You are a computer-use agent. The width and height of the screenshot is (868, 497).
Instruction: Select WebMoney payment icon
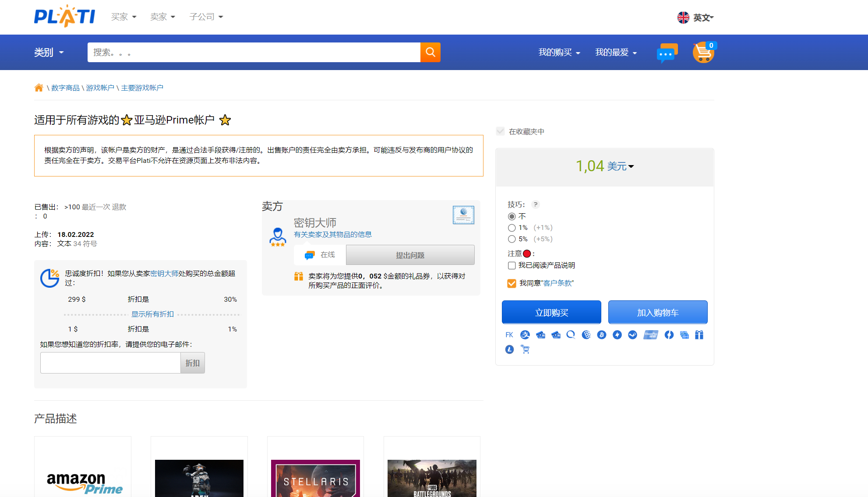(586, 335)
